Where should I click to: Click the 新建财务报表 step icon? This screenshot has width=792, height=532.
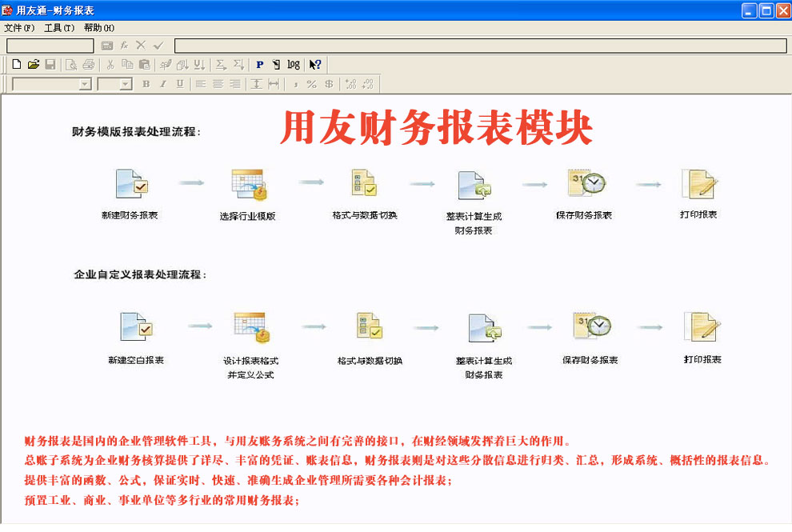(x=131, y=184)
